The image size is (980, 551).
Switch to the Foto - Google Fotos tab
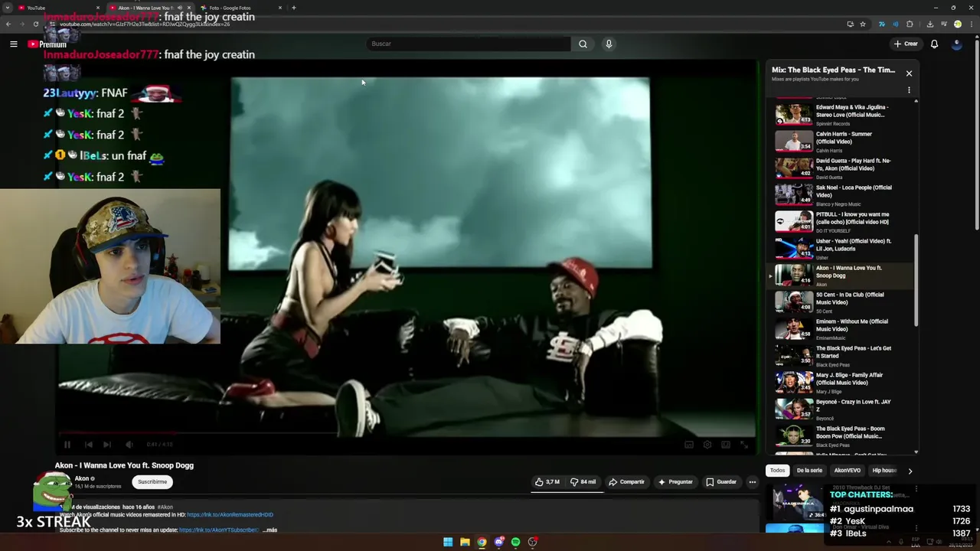pos(241,8)
